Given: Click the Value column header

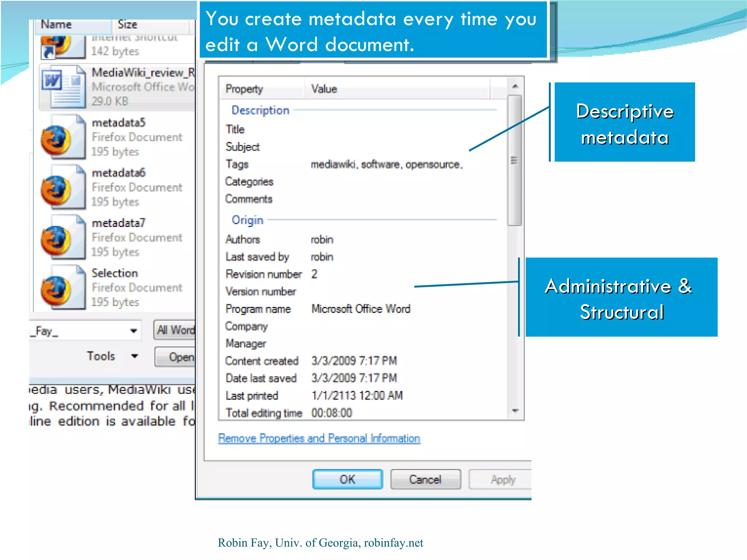Looking at the screenshot, I should pyautogui.click(x=398, y=89).
